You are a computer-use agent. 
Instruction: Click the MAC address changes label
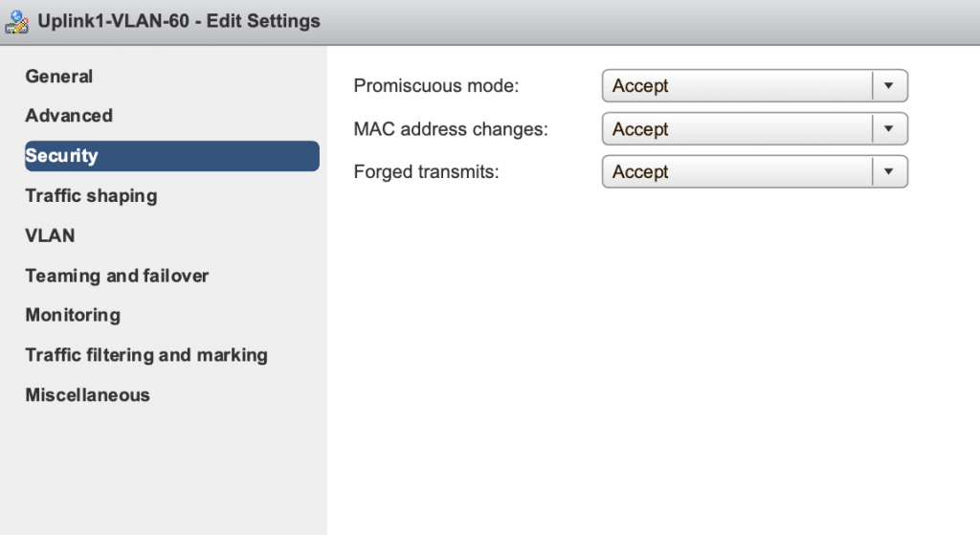pyautogui.click(x=451, y=129)
